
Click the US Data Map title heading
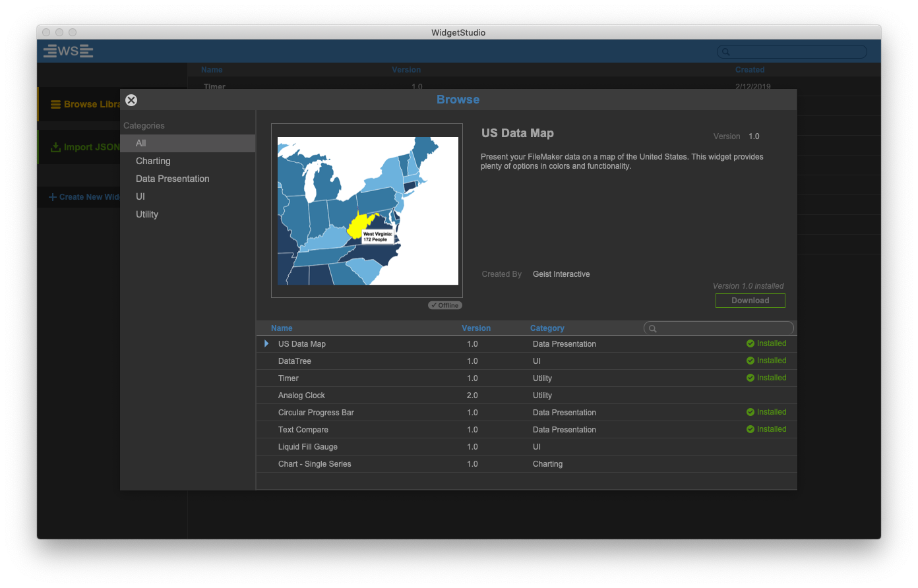pos(518,133)
